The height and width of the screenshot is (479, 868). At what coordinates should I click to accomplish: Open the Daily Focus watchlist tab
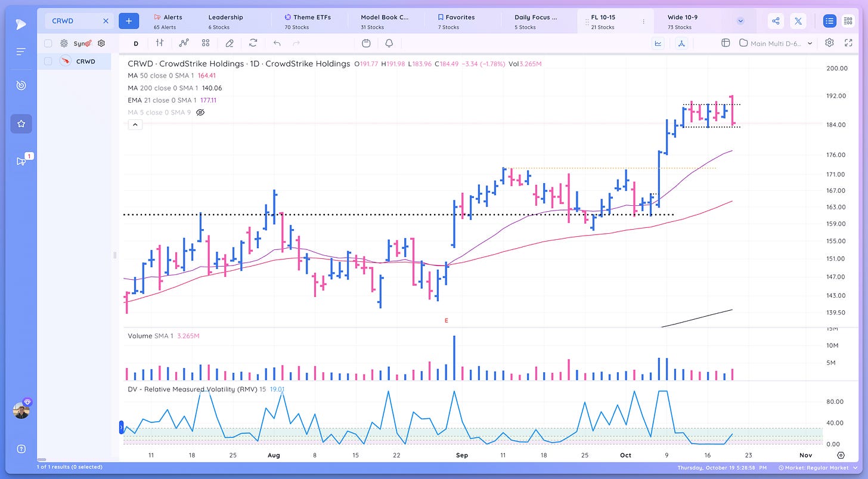[535, 21]
